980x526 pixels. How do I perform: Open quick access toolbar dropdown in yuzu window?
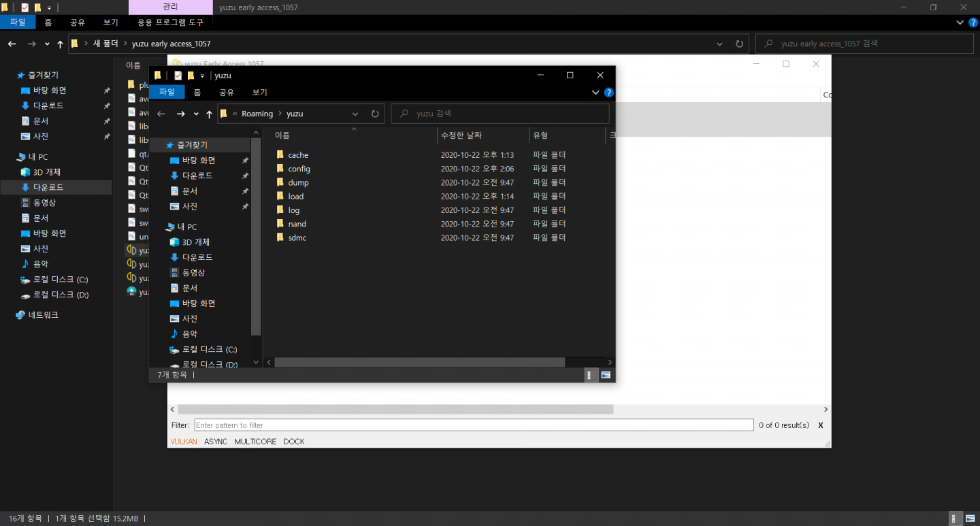pos(202,76)
